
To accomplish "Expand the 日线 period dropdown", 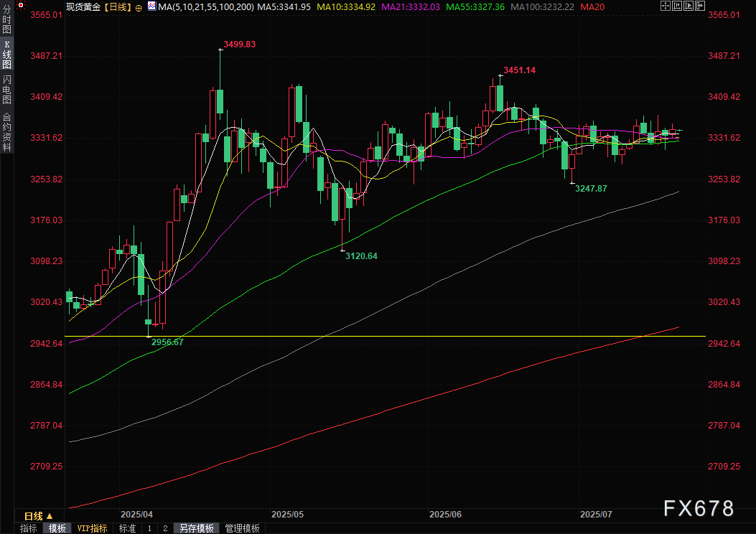I will 38,516.
